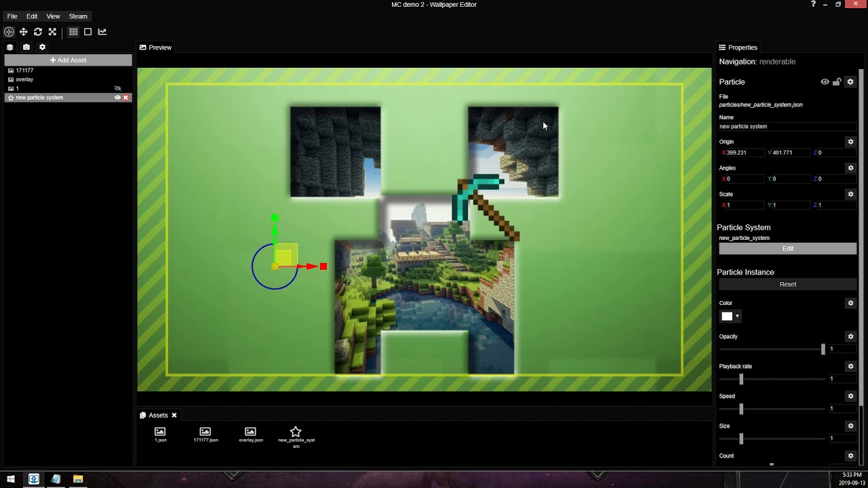Click the Opacity slider handle
The image size is (868, 488).
(x=823, y=349)
